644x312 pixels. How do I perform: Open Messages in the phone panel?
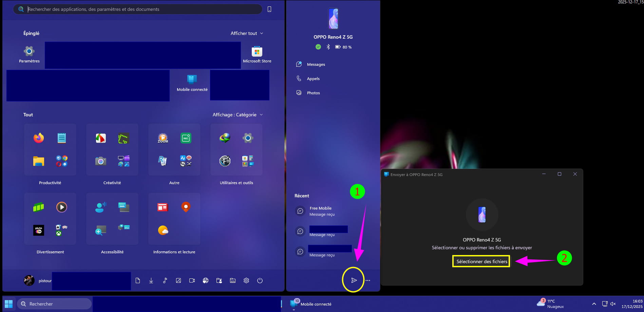[316, 64]
